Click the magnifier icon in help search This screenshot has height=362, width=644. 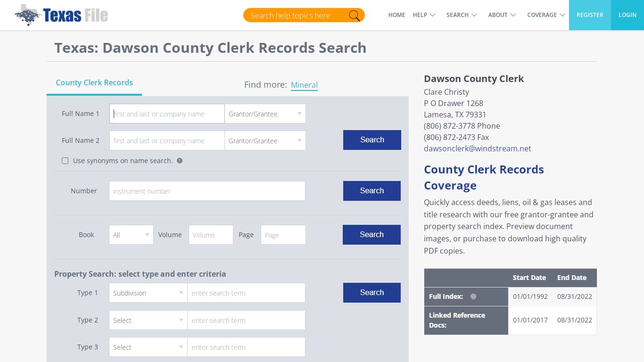click(354, 16)
